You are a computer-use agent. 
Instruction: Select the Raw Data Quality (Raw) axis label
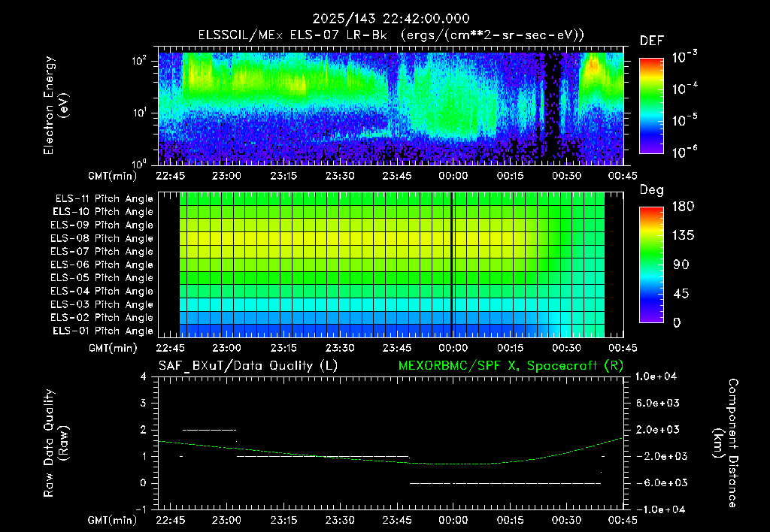pos(56,443)
